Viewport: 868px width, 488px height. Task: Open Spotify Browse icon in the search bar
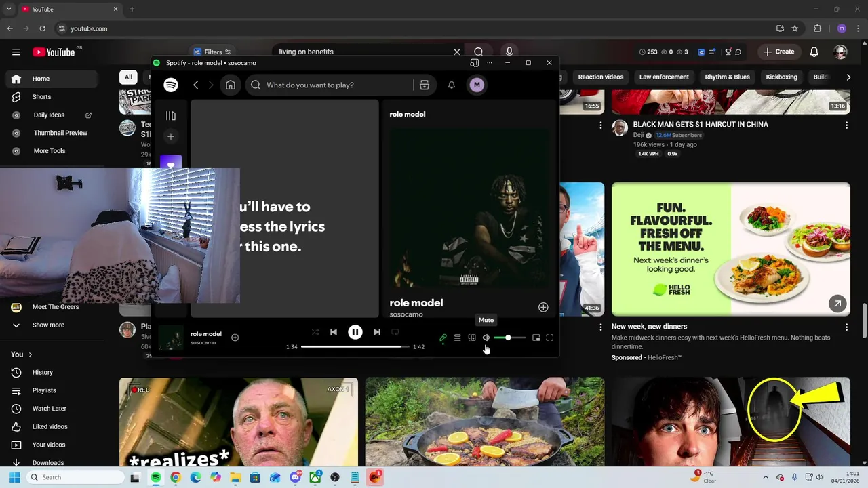pyautogui.click(x=425, y=85)
